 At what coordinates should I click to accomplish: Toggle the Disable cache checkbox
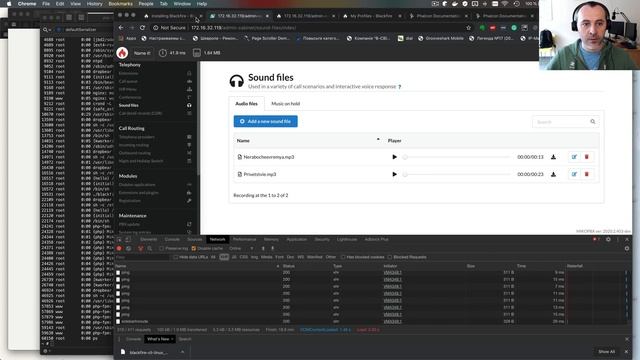(193, 248)
